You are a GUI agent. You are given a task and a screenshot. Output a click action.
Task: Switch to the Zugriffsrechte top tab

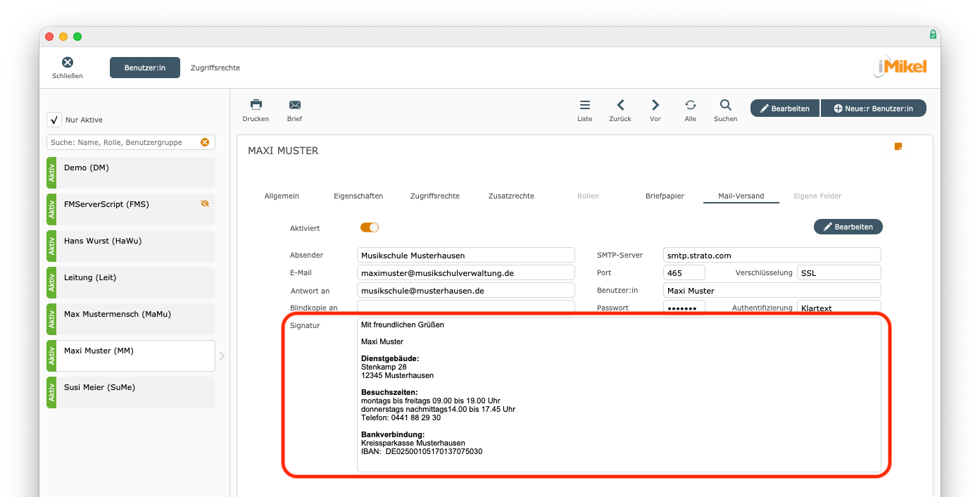pyautogui.click(x=215, y=68)
